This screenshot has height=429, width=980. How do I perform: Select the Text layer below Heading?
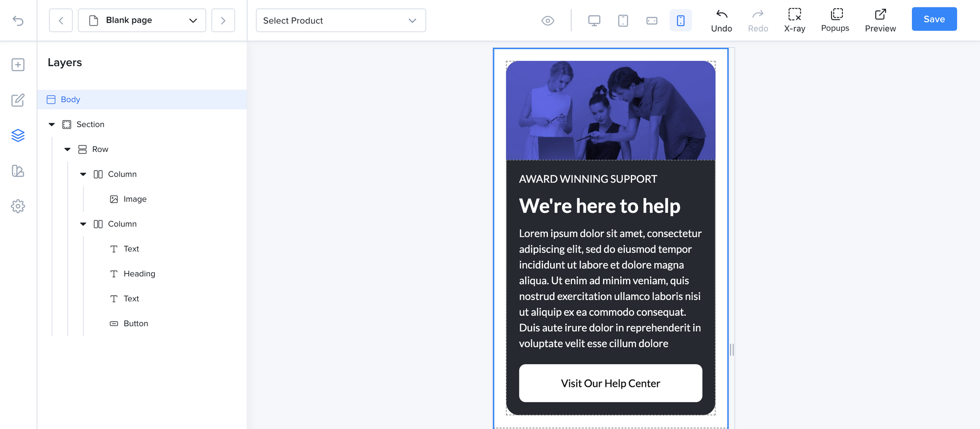coord(131,299)
